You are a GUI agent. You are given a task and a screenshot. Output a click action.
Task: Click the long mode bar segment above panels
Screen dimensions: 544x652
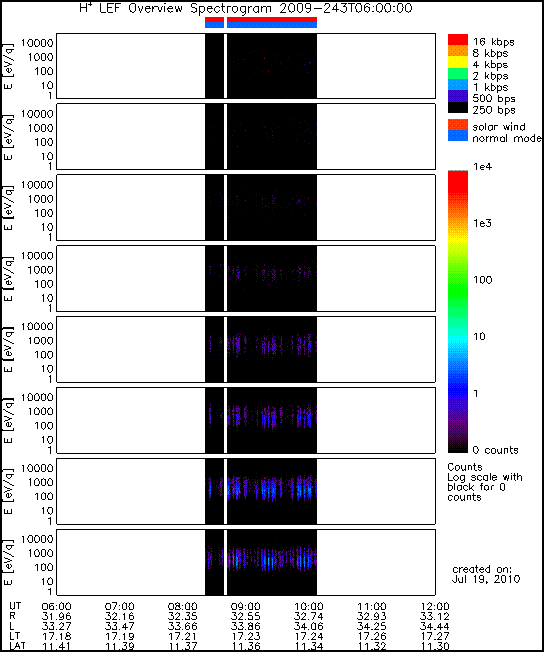pos(272,22)
